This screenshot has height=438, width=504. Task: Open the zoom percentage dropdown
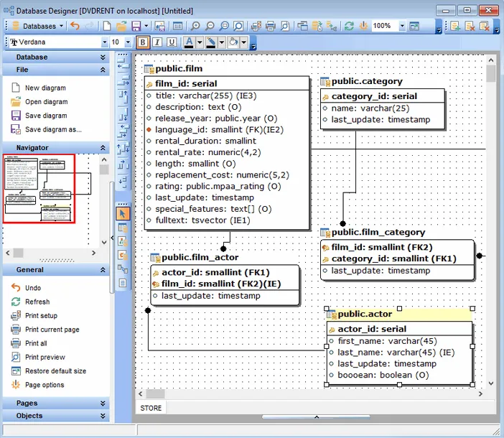(401, 26)
